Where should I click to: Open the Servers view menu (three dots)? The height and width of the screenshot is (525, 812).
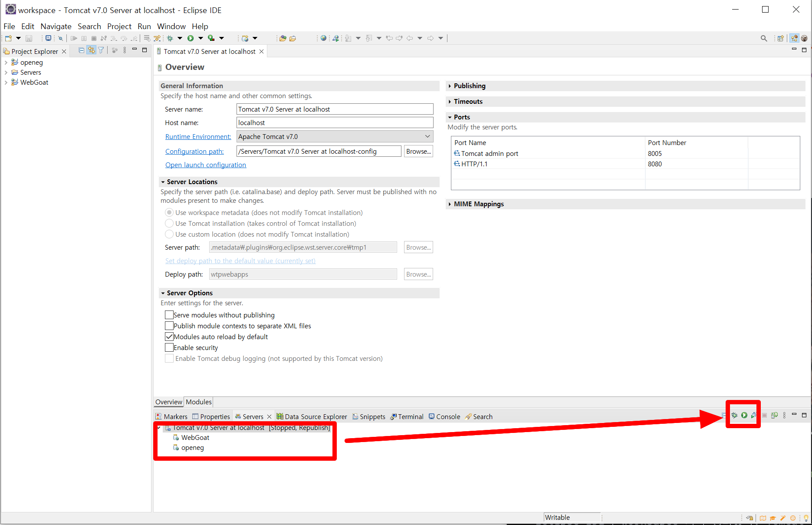click(x=784, y=416)
